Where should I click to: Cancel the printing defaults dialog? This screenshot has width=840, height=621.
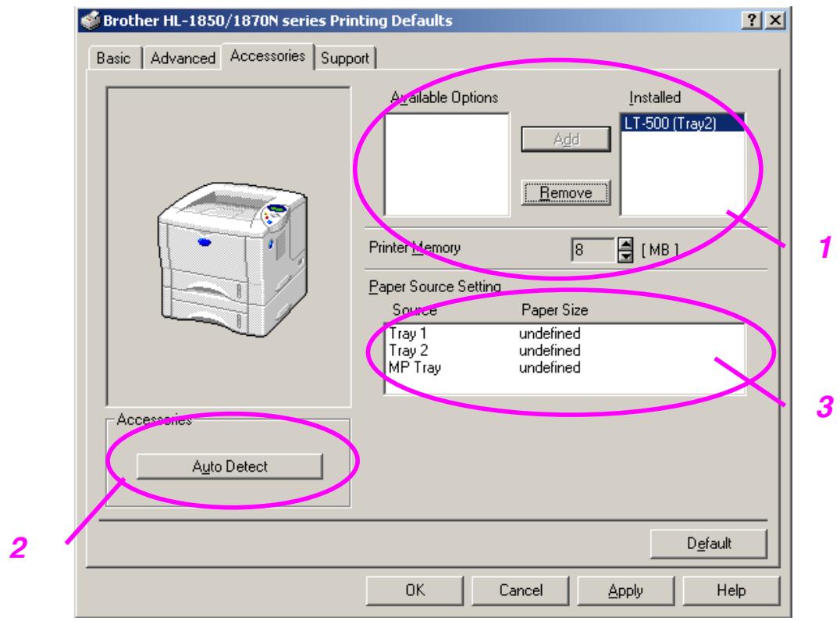[520, 591]
